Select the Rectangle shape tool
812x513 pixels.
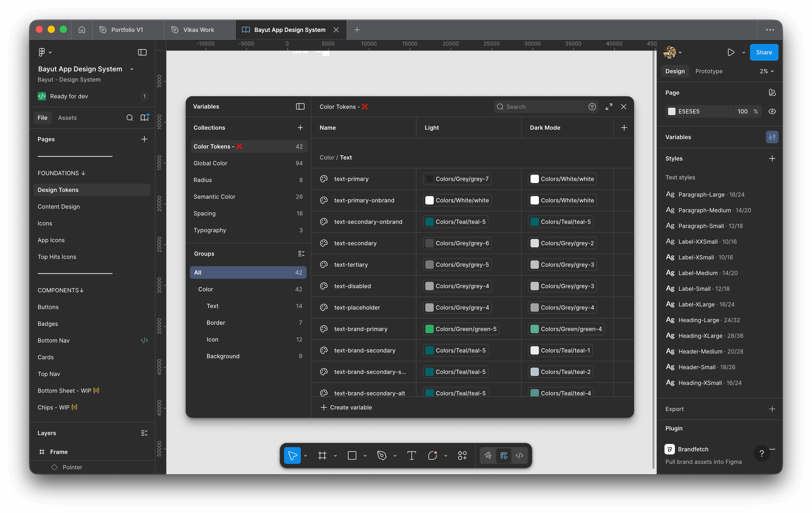[x=352, y=455]
